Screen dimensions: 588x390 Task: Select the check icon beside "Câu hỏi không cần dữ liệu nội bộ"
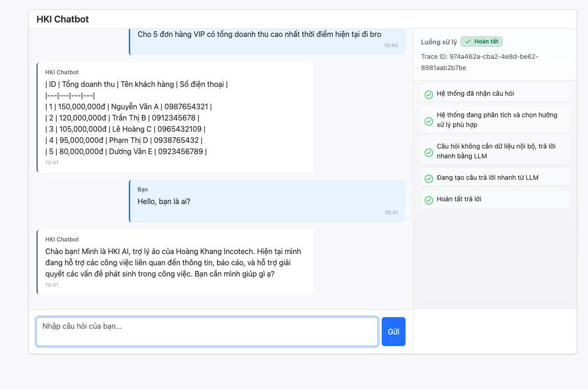(428, 152)
